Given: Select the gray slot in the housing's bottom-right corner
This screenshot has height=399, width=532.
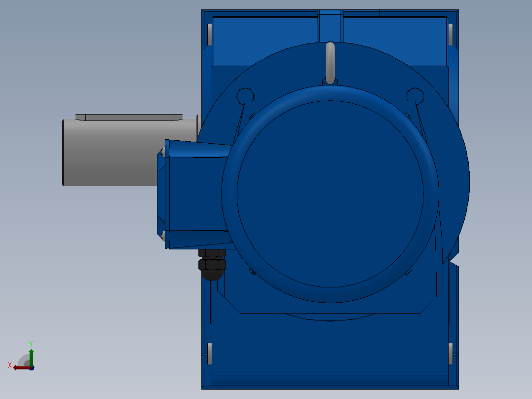Looking at the screenshot, I should pyautogui.click(x=451, y=354).
